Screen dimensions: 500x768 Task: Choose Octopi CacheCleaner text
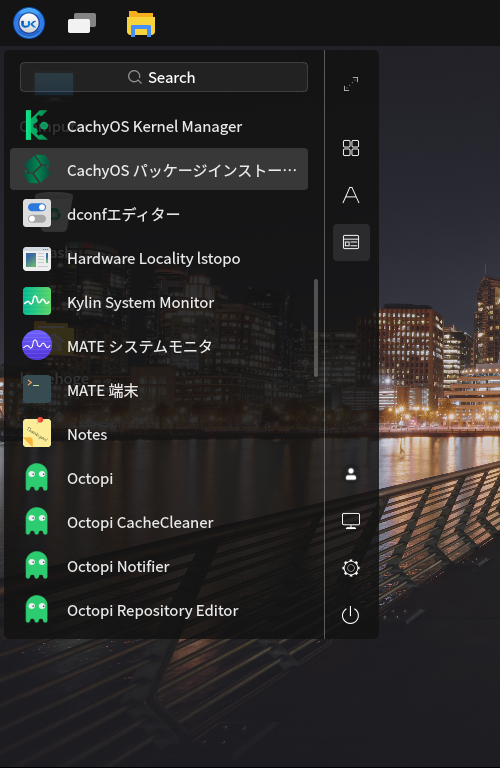click(x=140, y=523)
